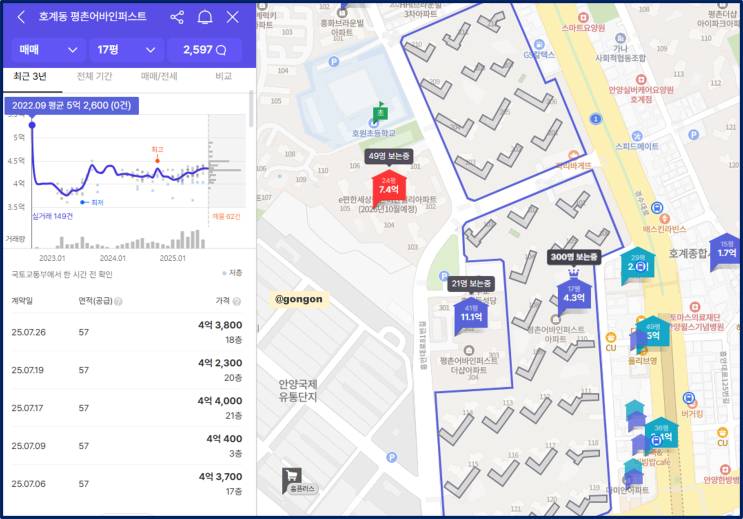Switch to the 전체 기간 tab
The height and width of the screenshot is (519, 743).
tap(94, 76)
